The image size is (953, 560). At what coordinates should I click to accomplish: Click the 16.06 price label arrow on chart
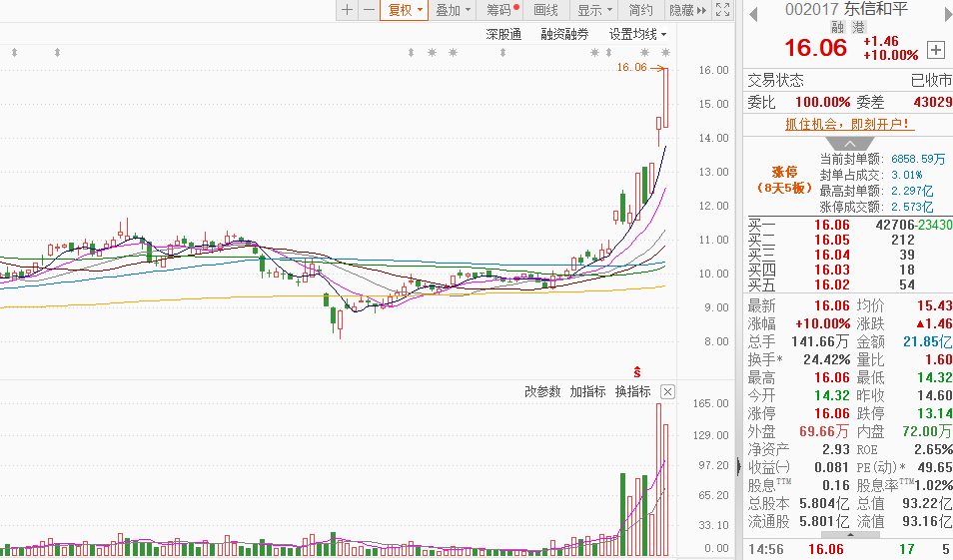(640, 68)
